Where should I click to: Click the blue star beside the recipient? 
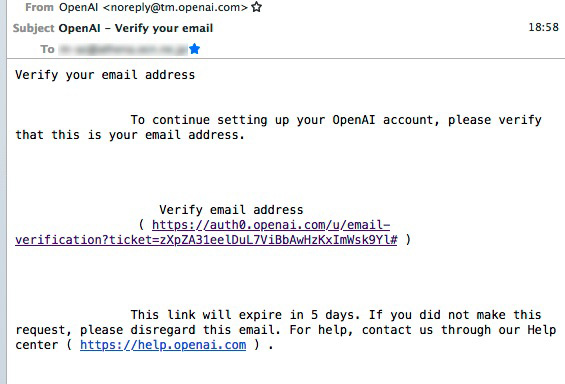pyautogui.click(x=194, y=49)
